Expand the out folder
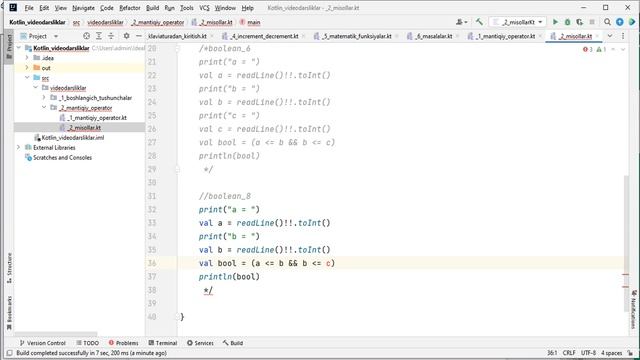This screenshot has height=360, width=640. 27,68
